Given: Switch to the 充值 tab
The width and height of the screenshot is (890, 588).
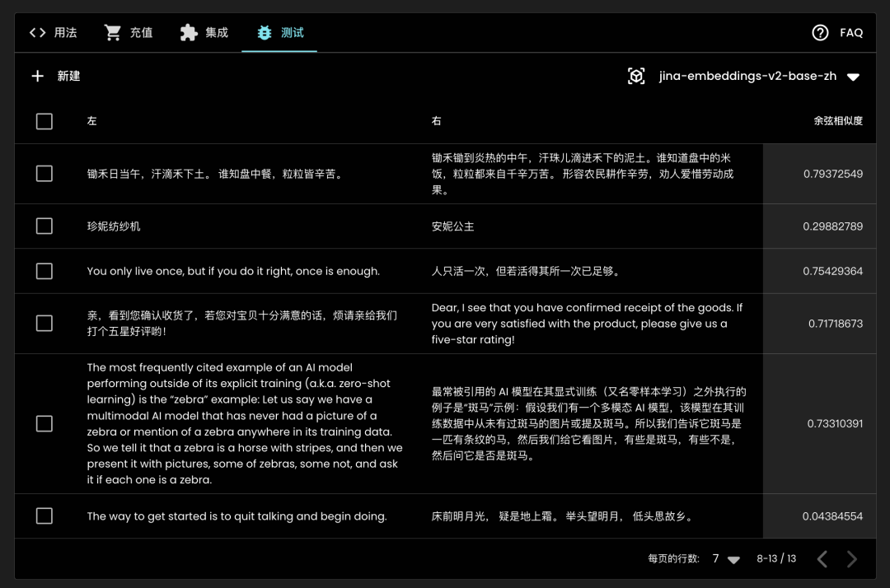Looking at the screenshot, I should click(129, 32).
